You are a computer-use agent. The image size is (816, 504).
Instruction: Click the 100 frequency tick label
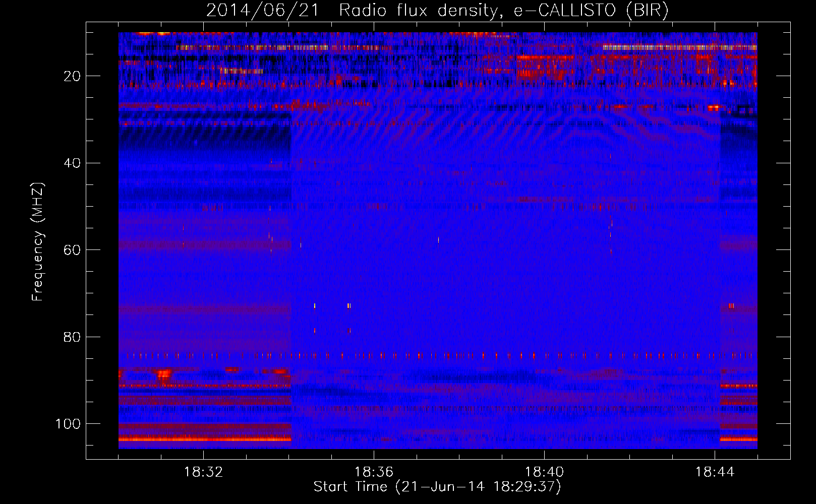68,424
